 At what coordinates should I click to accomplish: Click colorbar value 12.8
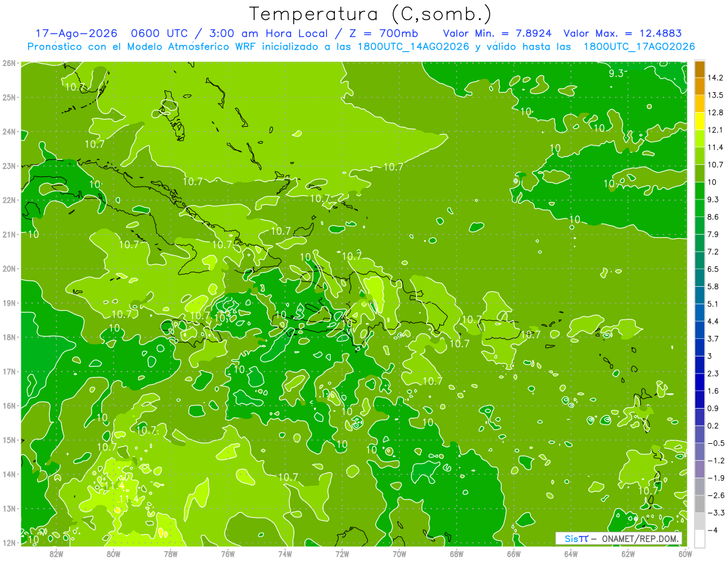[715, 113]
